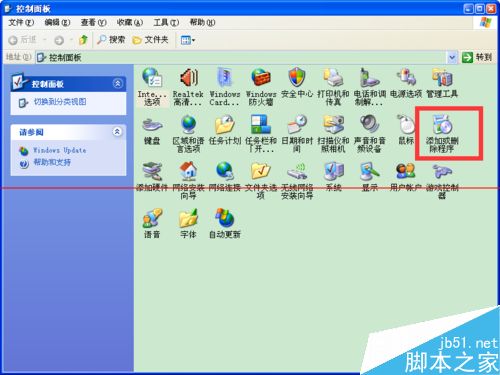Open 电源选项 power options

(x=406, y=83)
